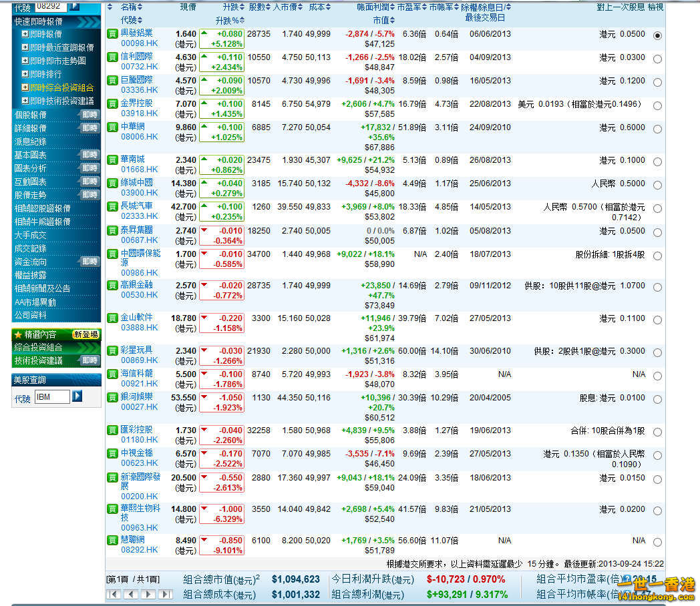Click the green buy icon for 銀河娛樂
Viewport: 700px width, 606px height.
pos(112,397)
